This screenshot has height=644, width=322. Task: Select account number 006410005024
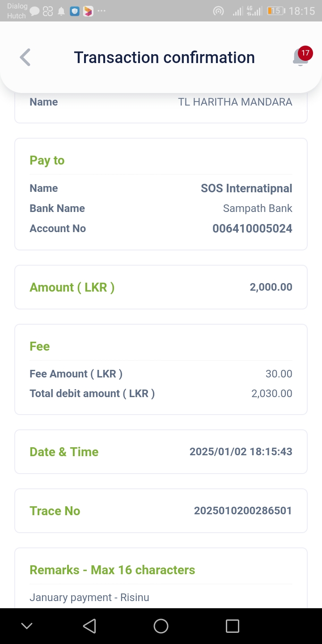[252, 229]
